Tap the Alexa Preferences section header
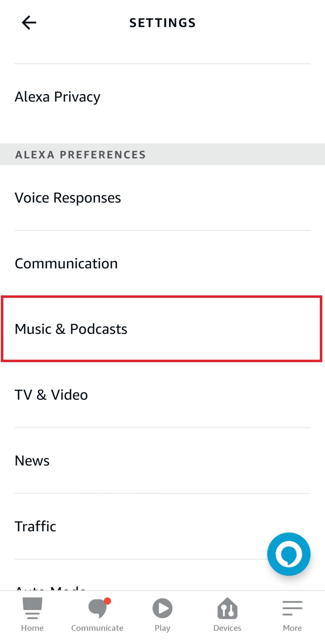Viewport: 325px width, 644px height. point(80,154)
